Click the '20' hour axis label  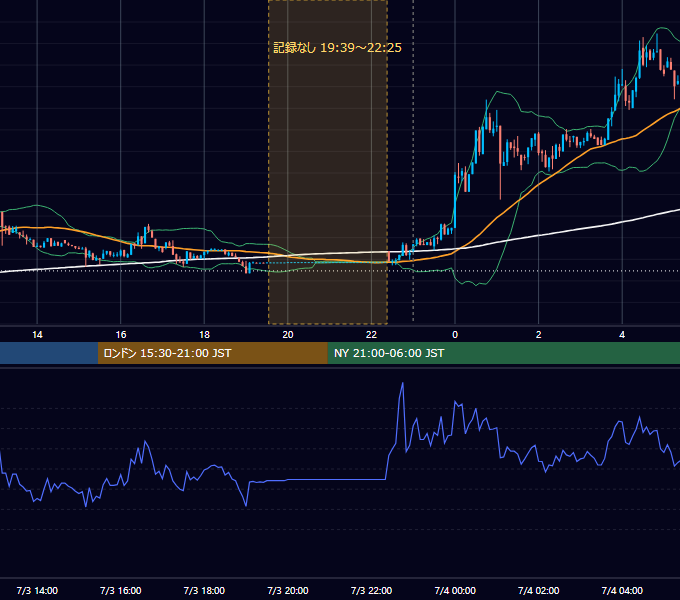coord(288,335)
